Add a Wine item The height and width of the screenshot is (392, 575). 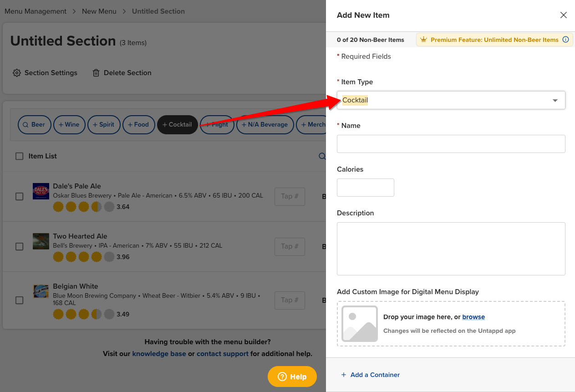pyautogui.click(x=69, y=125)
